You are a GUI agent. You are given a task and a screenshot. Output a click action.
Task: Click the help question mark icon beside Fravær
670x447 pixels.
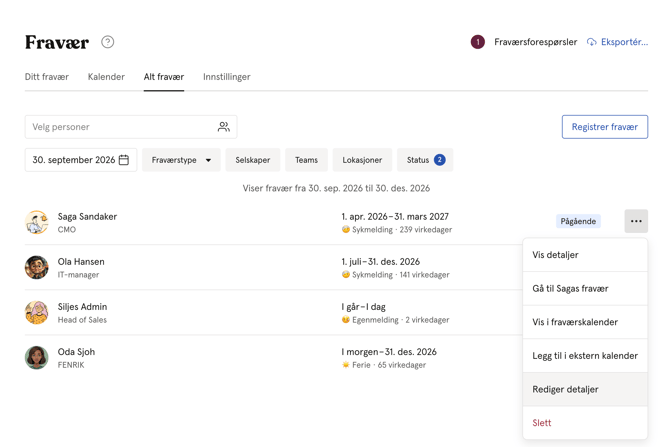pos(108,42)
